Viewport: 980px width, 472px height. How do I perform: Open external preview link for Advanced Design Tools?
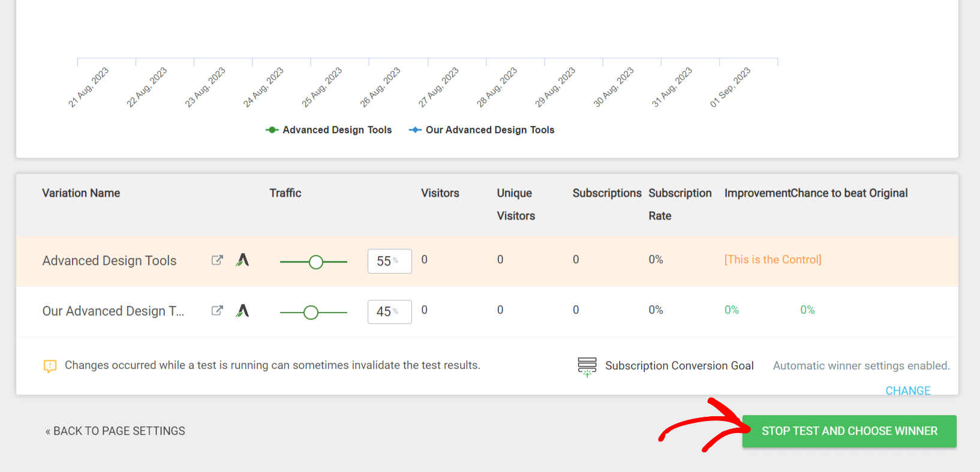(x=217, y=260)
